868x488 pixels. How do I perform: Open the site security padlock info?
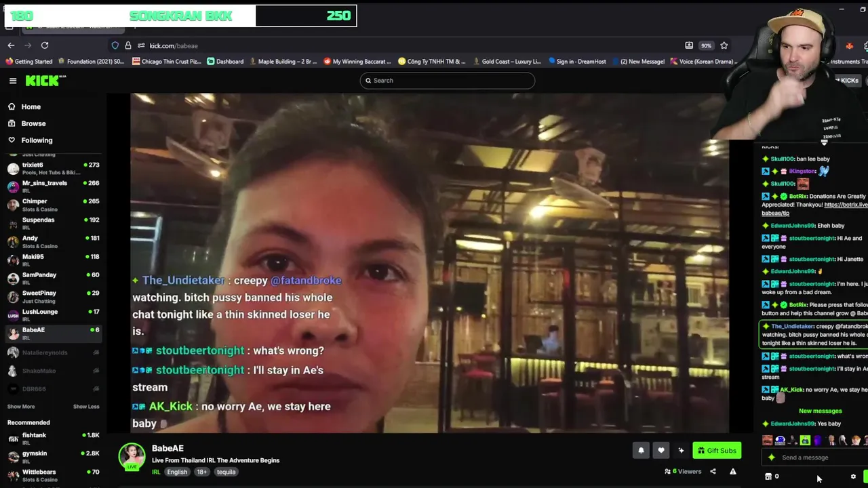point(128,45)
